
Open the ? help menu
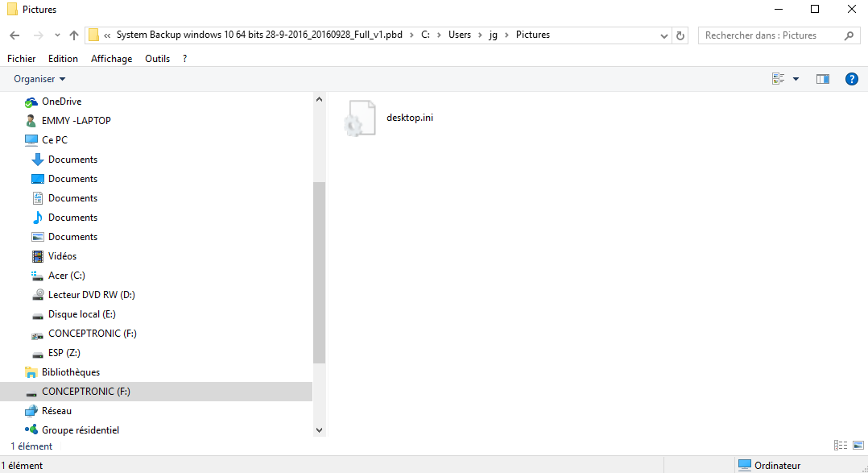pos(185,59)
